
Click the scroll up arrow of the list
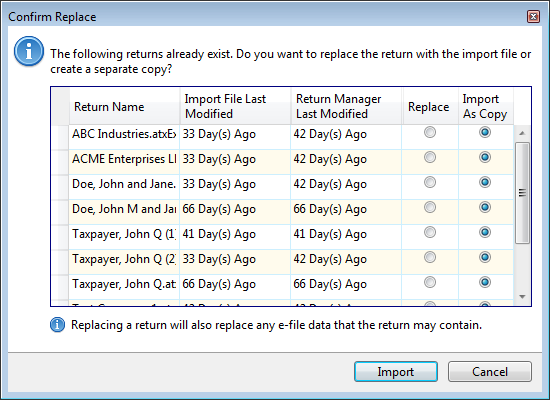pyautogui.click(x=522, y=133)
